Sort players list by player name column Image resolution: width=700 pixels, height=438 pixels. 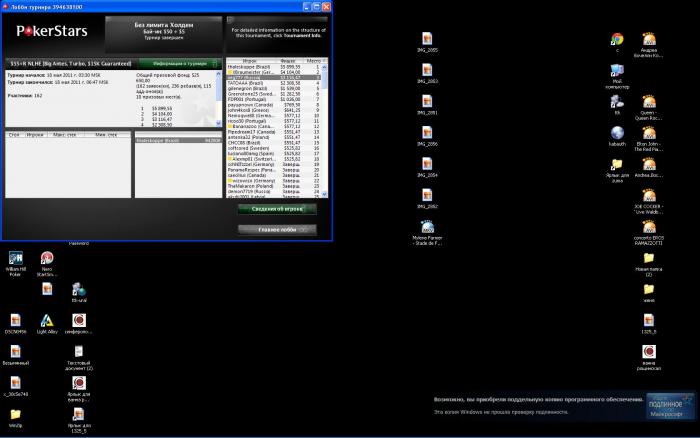point(249,60)
